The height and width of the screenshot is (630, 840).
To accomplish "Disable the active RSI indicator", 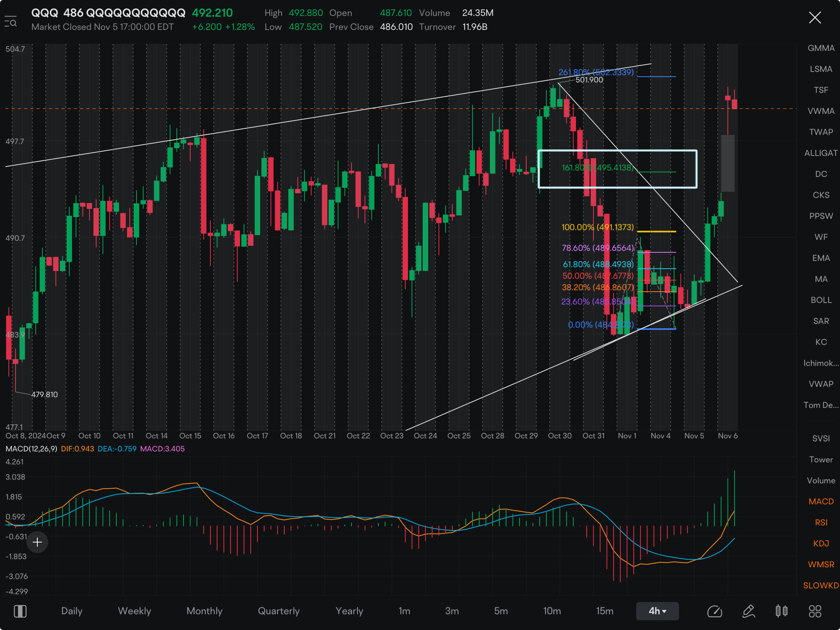I will click(x=821, y=523).
